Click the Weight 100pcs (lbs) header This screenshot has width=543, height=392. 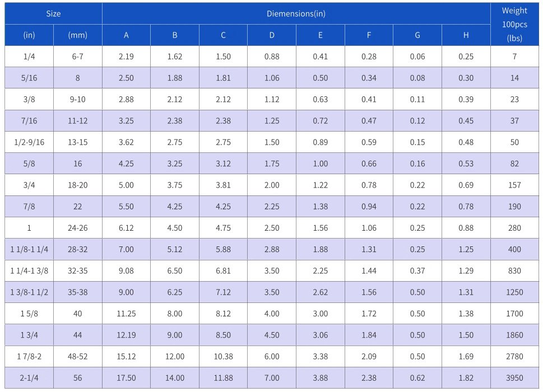[514, 25]
